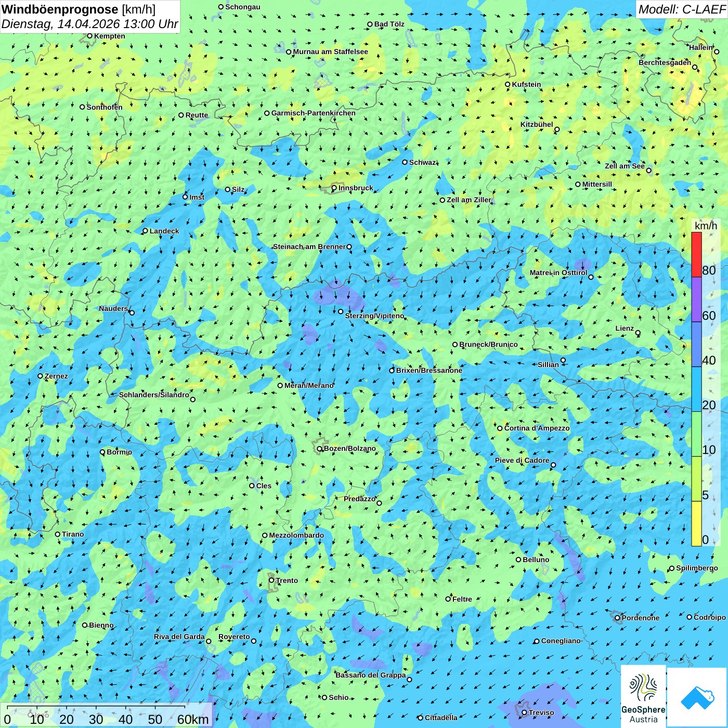Screen dimensions: 728x728
Task: Click the Brixen/Bressanone label
Action: point(429,370)
